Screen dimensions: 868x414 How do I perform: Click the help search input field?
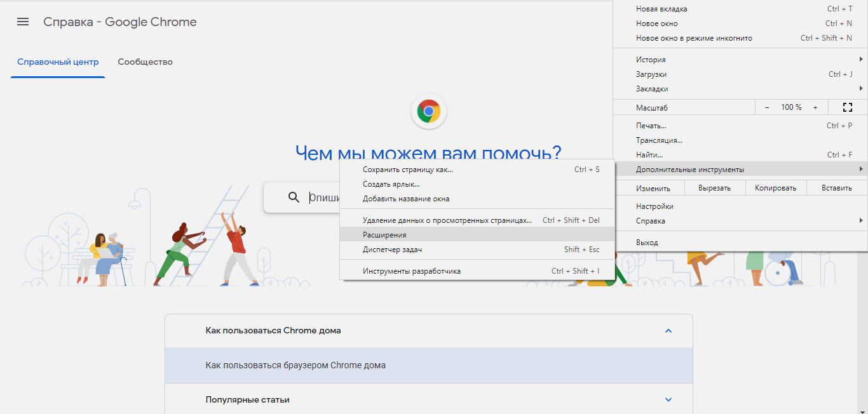[x=325, y=197]
